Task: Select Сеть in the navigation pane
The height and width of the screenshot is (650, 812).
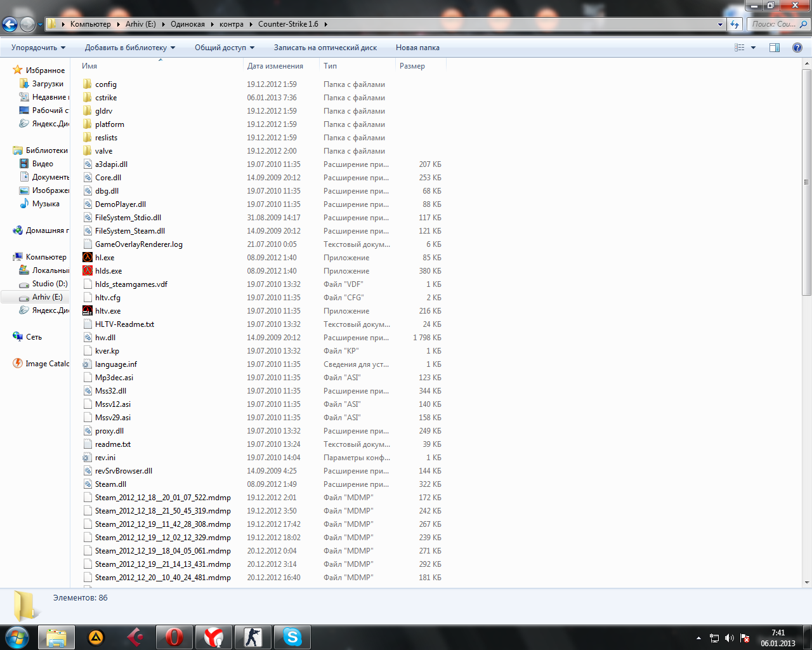Action: click(x=34, y=337)
